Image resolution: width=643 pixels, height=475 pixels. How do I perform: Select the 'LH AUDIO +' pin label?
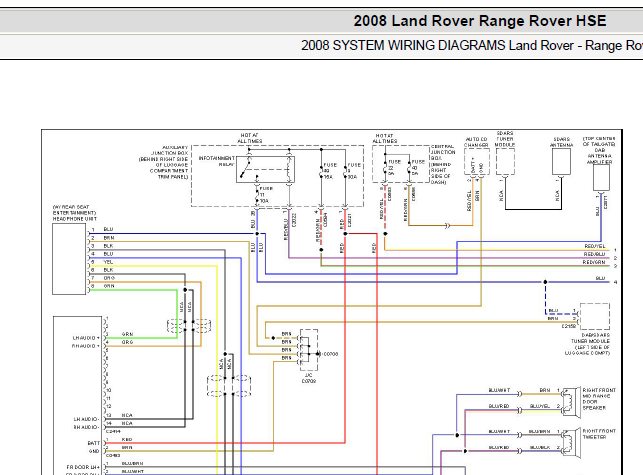(x=86, y=338)
